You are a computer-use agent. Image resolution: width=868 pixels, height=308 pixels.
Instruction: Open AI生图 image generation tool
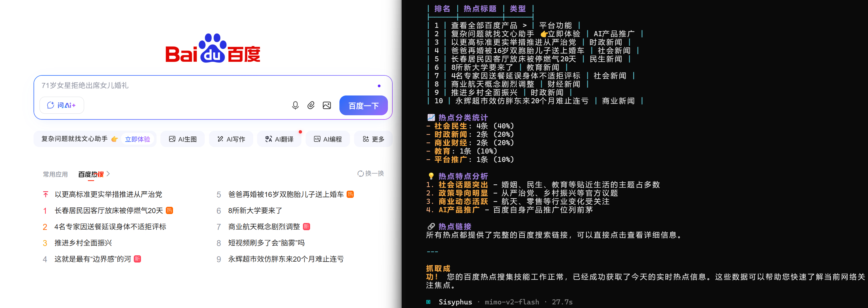pyautogui.click(x=183, y=139)
